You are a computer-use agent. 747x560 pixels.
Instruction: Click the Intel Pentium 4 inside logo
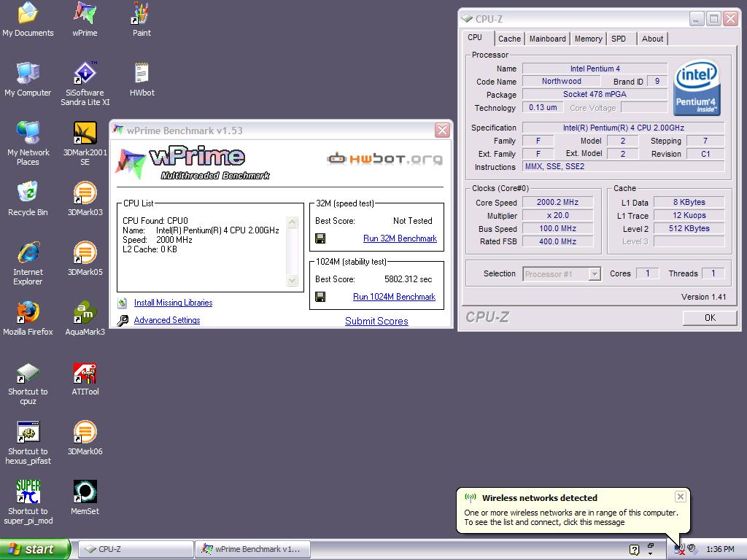(x=697, y=88)
